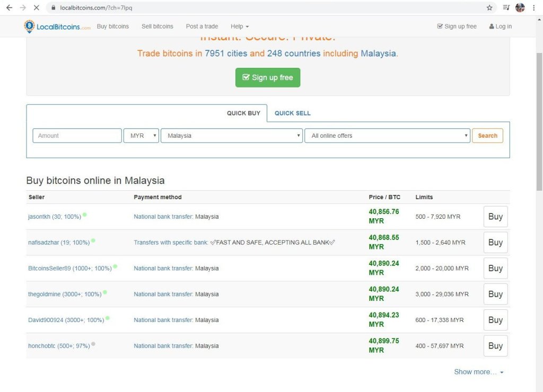The width and height of the screenshot is (543, 392).
Task: Expand the Malaysia country dropdown
Action: [232, 136]
